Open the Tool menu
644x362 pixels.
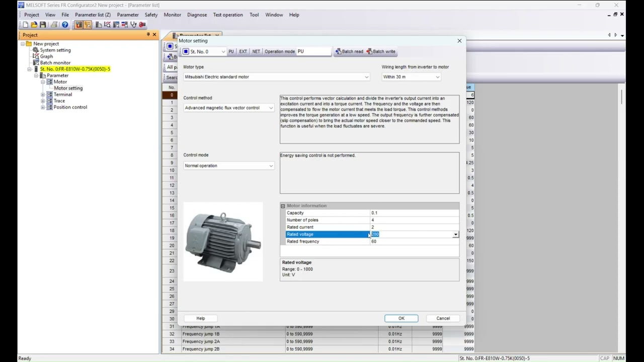254,15
